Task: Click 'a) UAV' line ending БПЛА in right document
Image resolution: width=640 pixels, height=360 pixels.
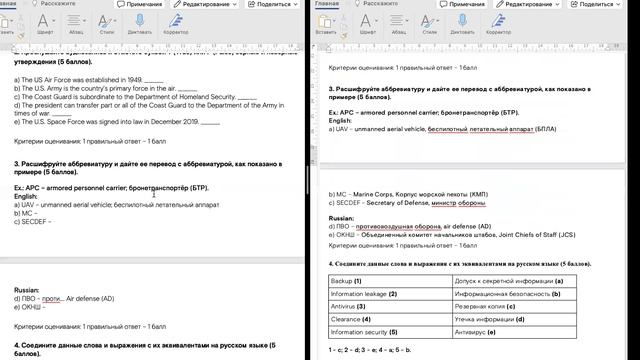Action: pyautogui.click(x=442, y=129)
